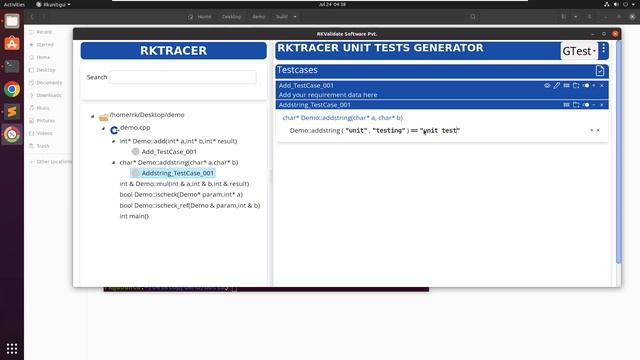
Task: Click the copy icon on Addstring_TestCase_001 row
Action: pos(576,105)
